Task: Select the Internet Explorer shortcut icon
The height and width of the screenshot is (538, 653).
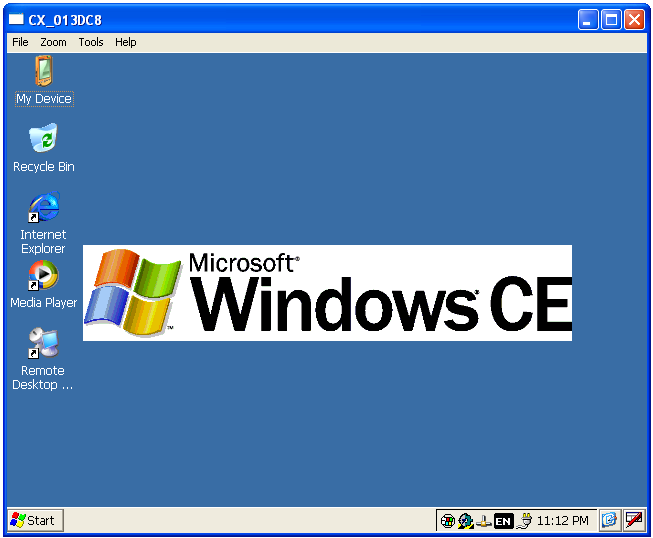Action: pyautogui.click(x=44, y=207)
